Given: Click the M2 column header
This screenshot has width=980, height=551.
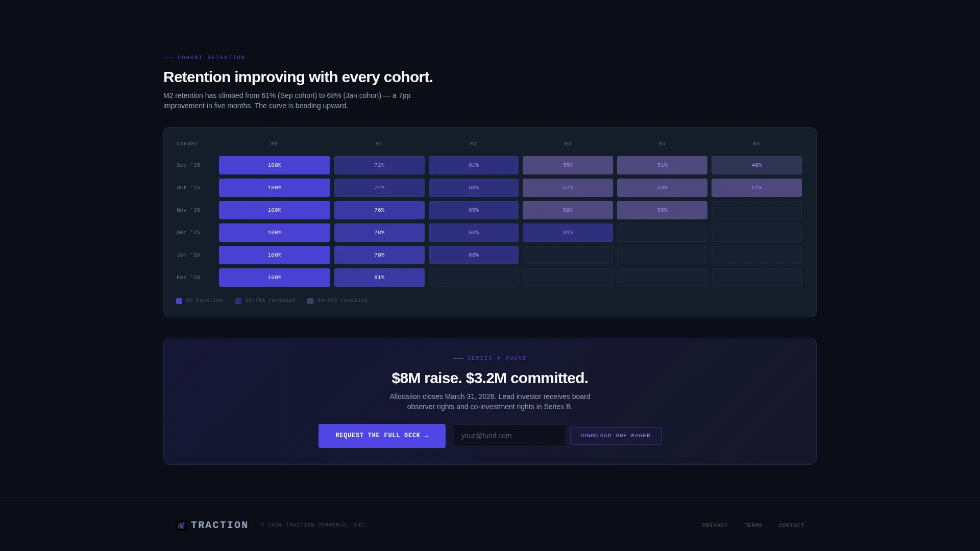Looking at the screenshot, I should (x=474, y=144).
